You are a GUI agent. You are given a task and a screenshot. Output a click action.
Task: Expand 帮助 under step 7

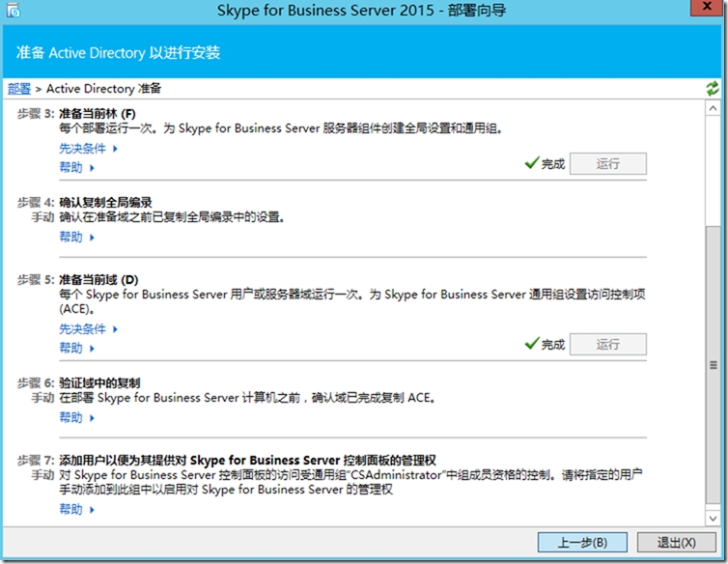[76, 510]
